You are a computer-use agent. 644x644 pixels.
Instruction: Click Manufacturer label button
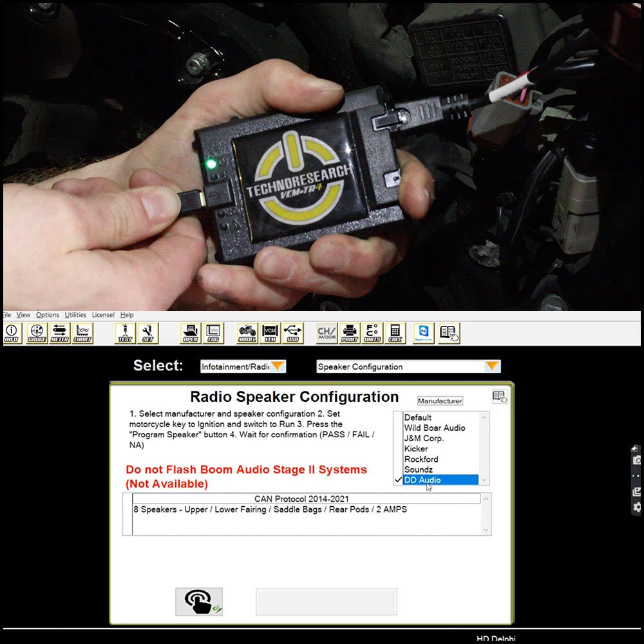click(440, 401)
